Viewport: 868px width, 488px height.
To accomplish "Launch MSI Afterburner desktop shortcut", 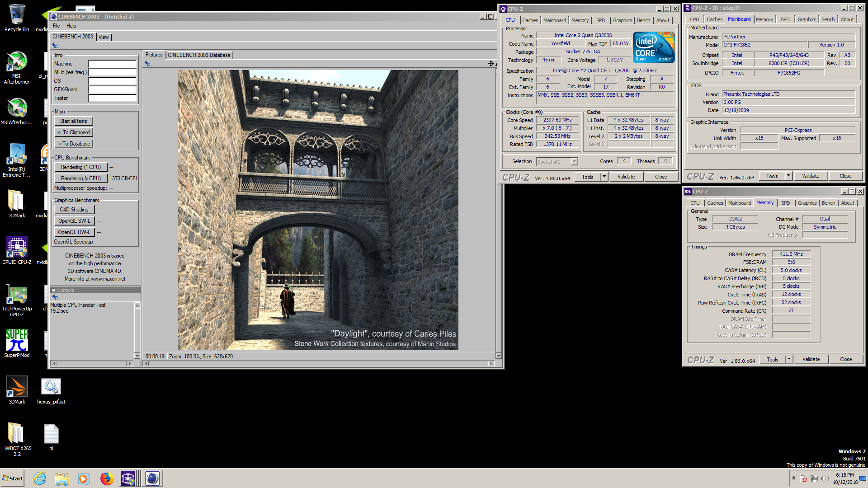I will [17, 67].
